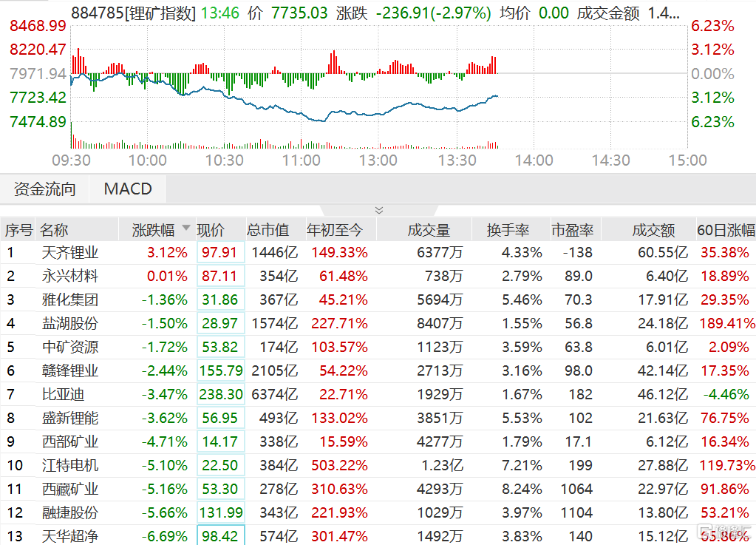Click the 锂矿指数 title in the chart header

coord(160,13)
